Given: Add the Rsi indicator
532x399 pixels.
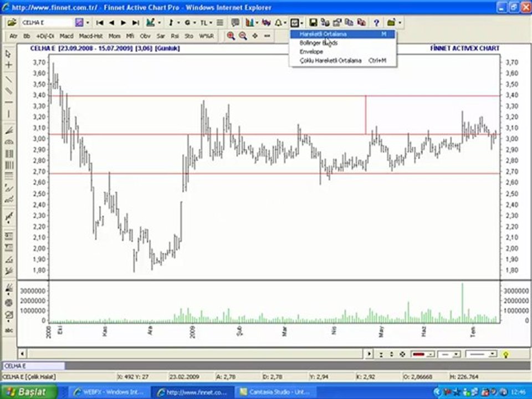Looking at the screenshot, I should [x=175, y=35].
